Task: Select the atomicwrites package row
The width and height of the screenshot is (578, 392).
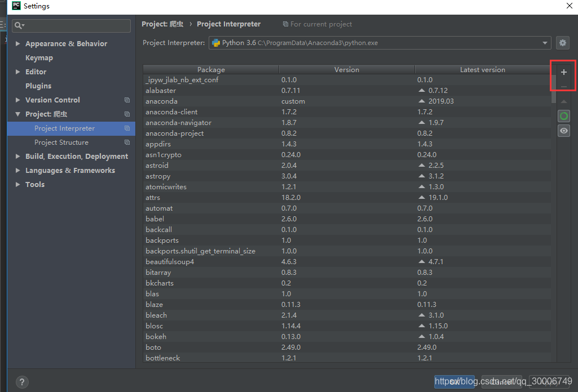Action: pos(347,186)
